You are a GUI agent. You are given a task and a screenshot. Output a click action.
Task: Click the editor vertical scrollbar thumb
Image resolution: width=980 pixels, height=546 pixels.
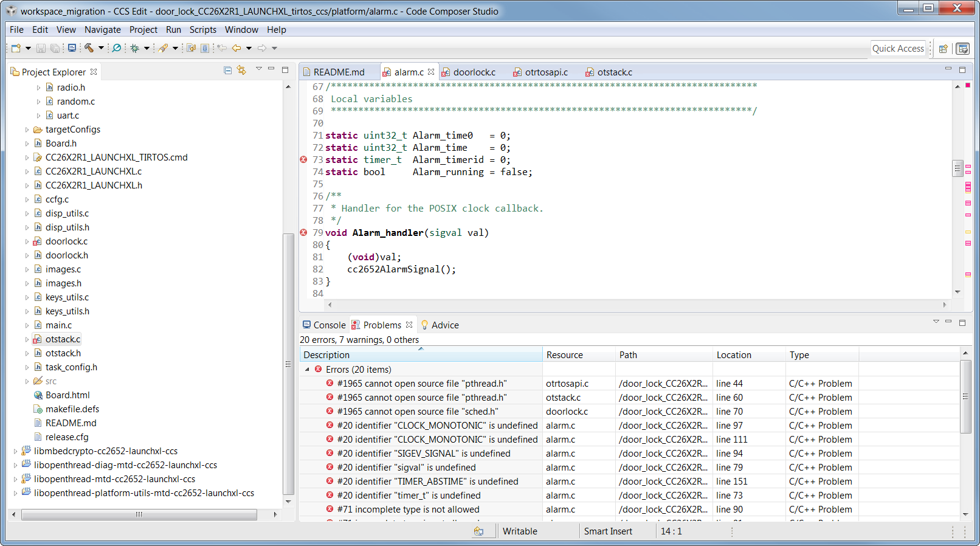958,168
